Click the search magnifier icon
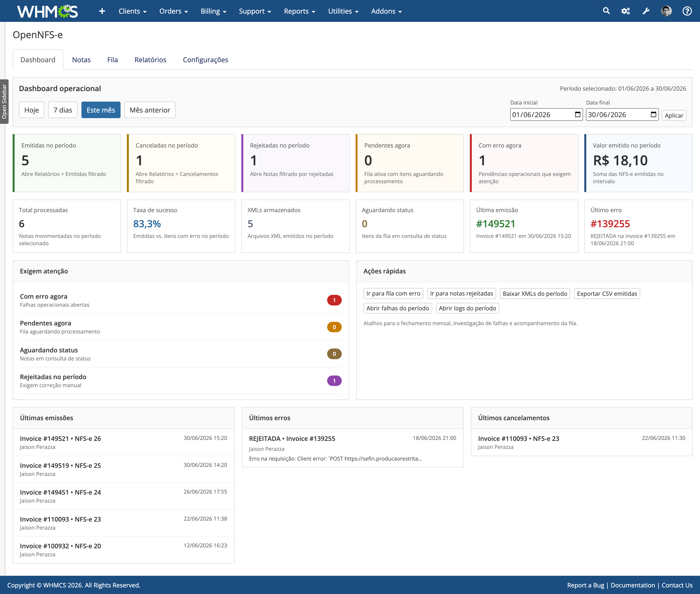 [606, 11]
